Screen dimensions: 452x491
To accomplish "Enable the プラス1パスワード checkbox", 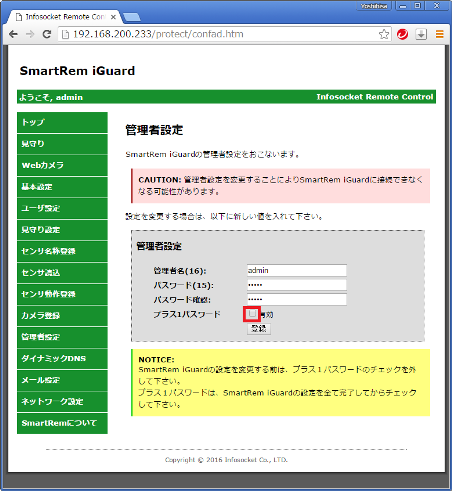I will pyautogui.click(x=252, y=314).
